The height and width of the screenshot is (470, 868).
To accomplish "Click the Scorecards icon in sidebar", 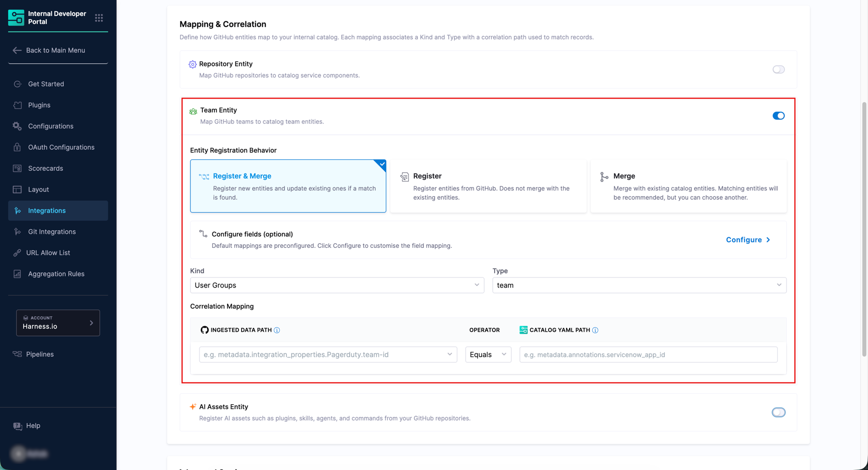I will pyautogui.click(x=18, y=168).
